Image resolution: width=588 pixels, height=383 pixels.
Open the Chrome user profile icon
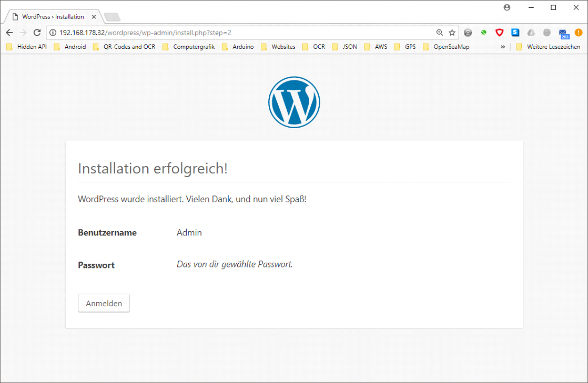coord(507,7)
